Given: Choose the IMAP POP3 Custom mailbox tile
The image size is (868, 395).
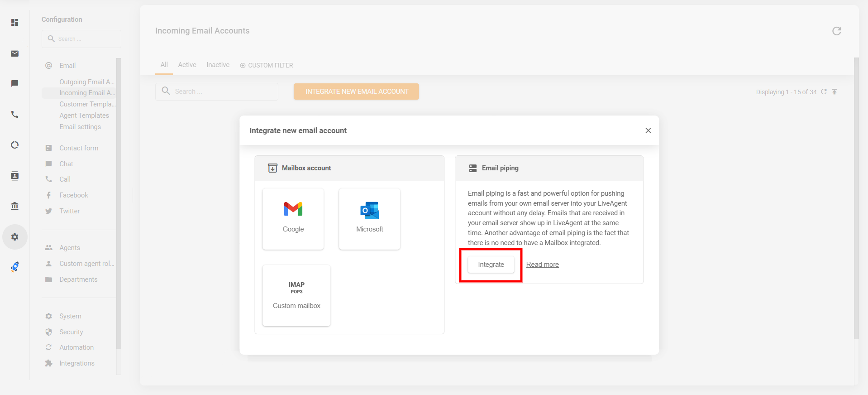Looking at the screenshot, I should point(296,295).
